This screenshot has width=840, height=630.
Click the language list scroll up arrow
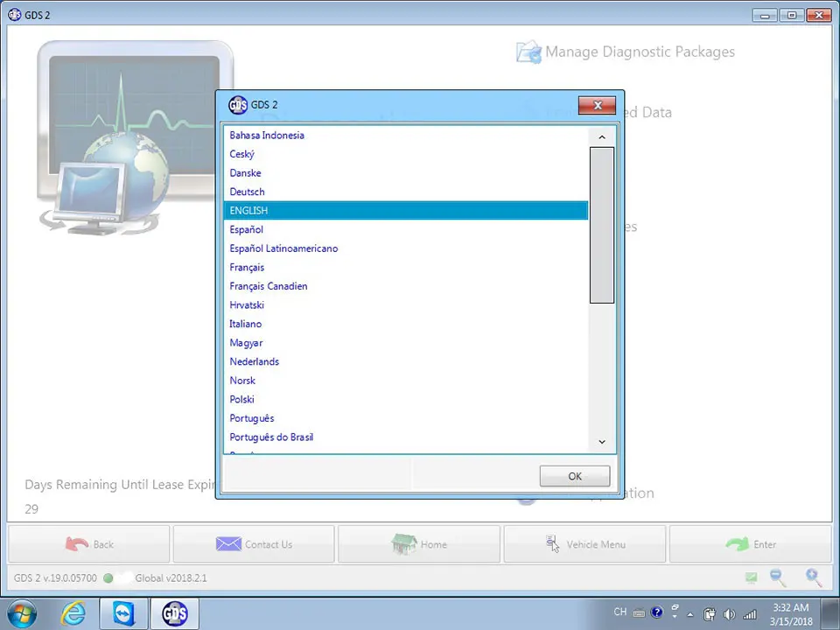coord(602,137)
